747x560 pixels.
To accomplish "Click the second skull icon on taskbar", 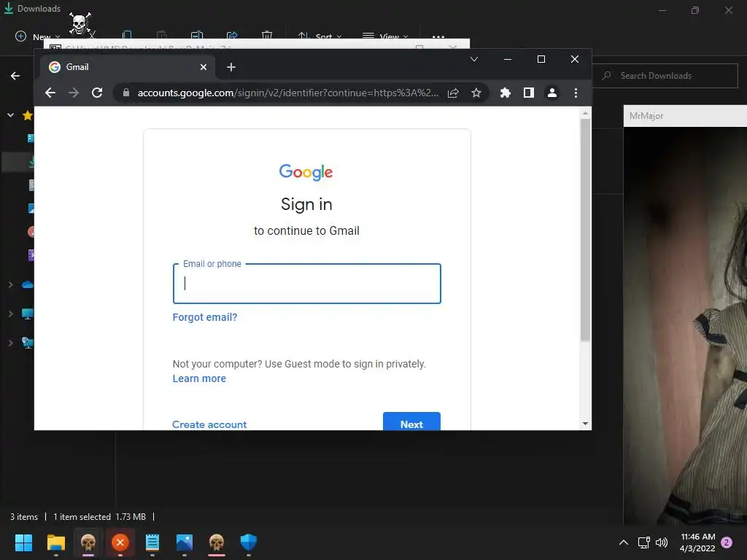I will [x=217, y=542].
